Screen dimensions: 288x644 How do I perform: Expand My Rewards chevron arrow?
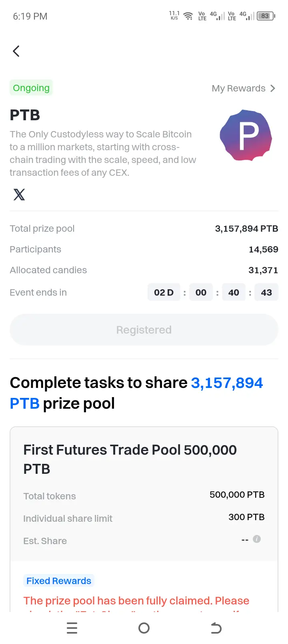[x=273, y=88]
